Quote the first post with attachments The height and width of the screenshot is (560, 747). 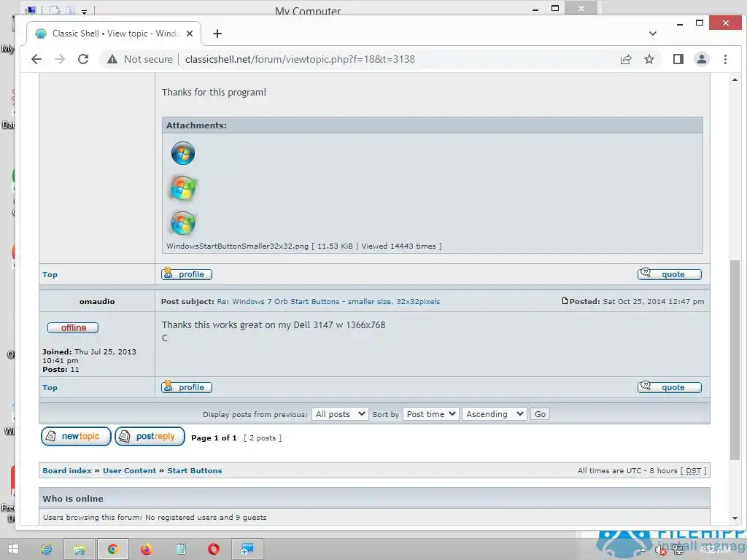coord(670,274)
